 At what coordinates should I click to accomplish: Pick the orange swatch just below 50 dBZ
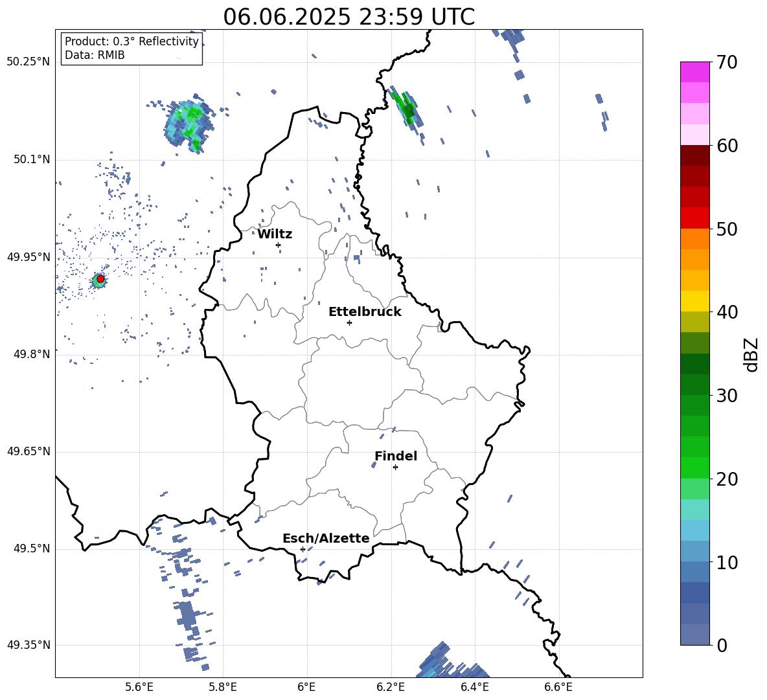point(694,239)
